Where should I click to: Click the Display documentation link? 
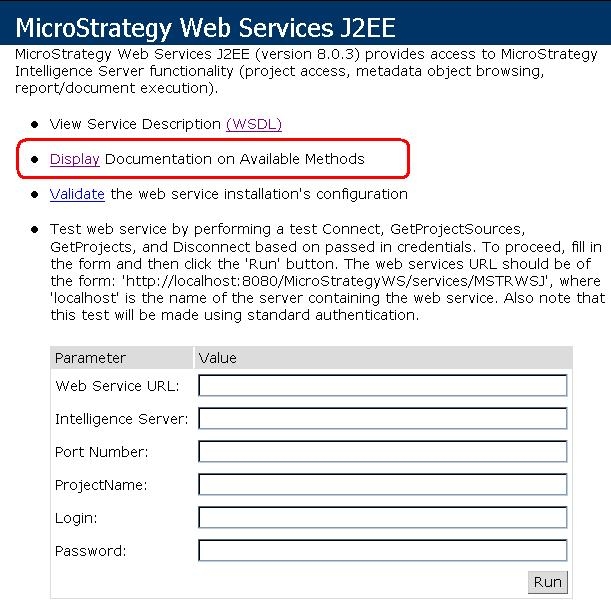click(x=75, y=159)
